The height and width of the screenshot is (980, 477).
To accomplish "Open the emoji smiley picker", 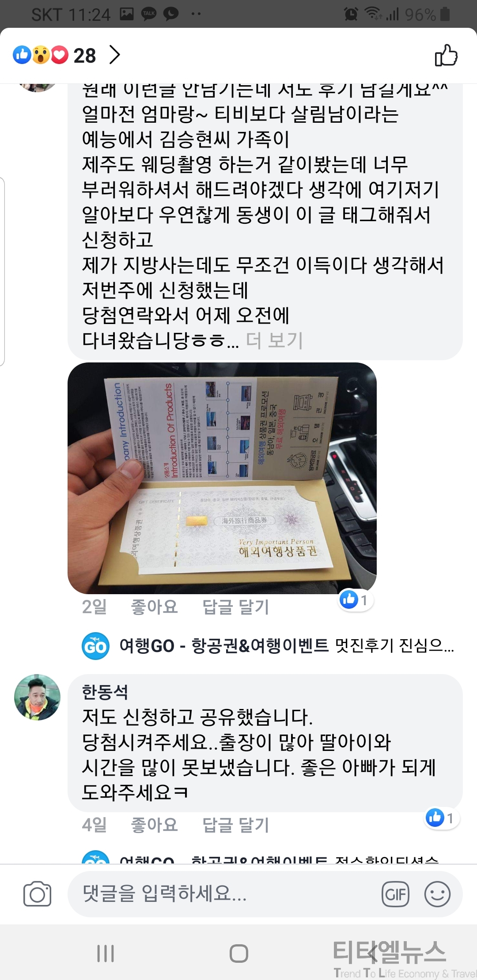I will 437,894.
